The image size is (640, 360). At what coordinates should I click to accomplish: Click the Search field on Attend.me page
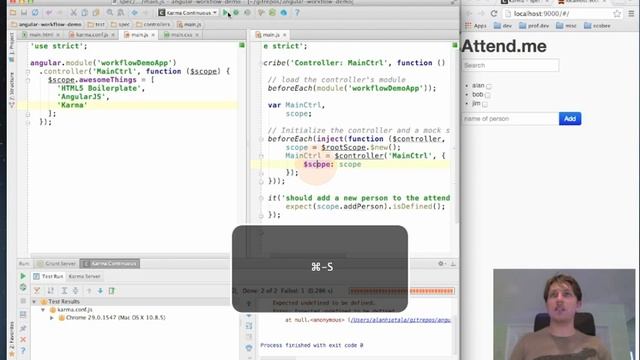[x=510, y=65]
